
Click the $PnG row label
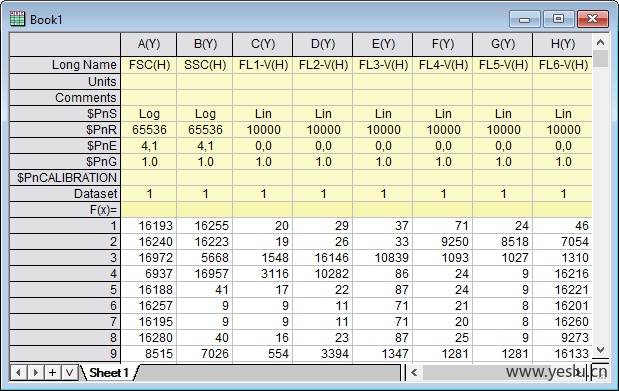tap(65, 162)
